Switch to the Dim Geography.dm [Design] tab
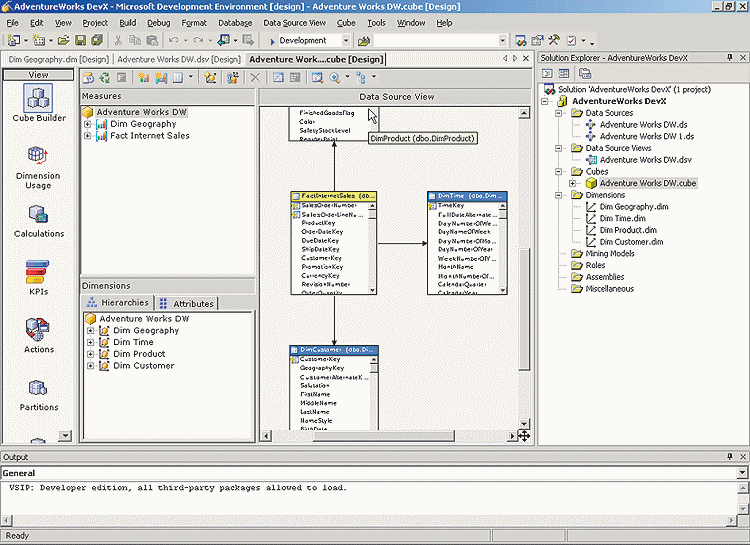Viewport: 750px width, 545px height. tap(58, 59)
